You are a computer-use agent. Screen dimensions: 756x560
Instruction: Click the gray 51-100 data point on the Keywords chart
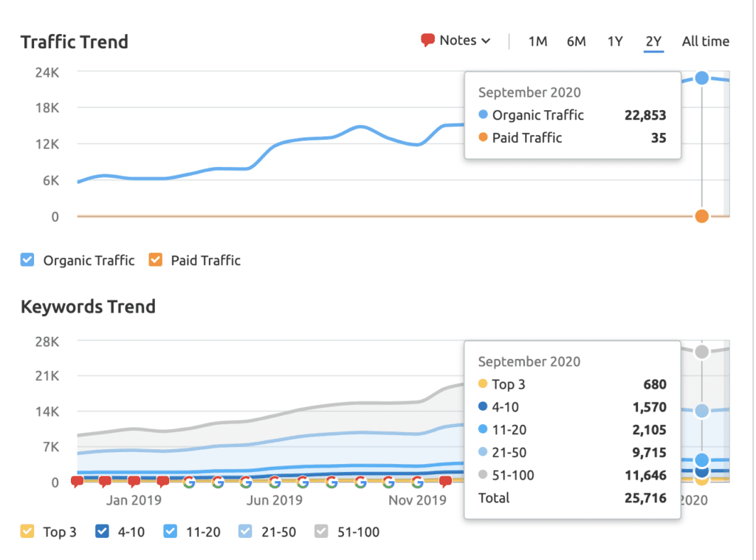pos(702,352)
